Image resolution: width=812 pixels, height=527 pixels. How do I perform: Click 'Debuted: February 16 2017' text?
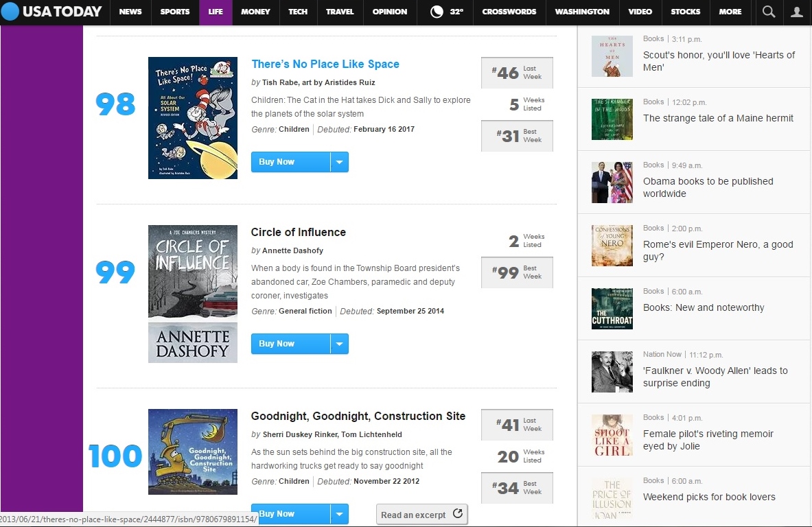point(366,130)
